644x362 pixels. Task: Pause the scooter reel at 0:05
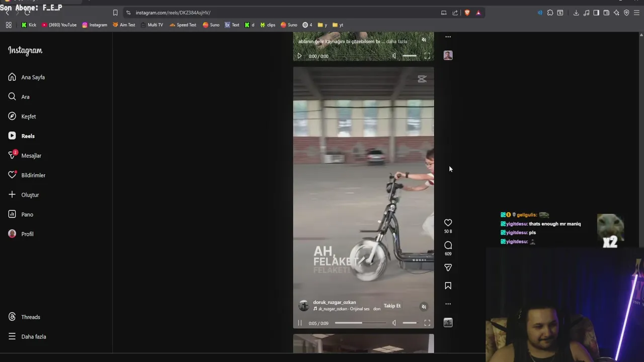point(299,323)
